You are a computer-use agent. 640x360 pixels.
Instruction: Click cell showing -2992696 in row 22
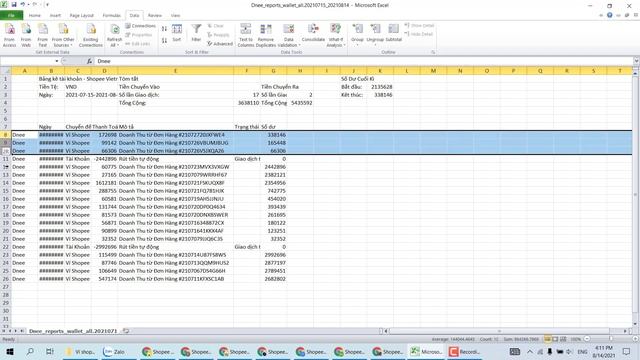coord(104,247)
